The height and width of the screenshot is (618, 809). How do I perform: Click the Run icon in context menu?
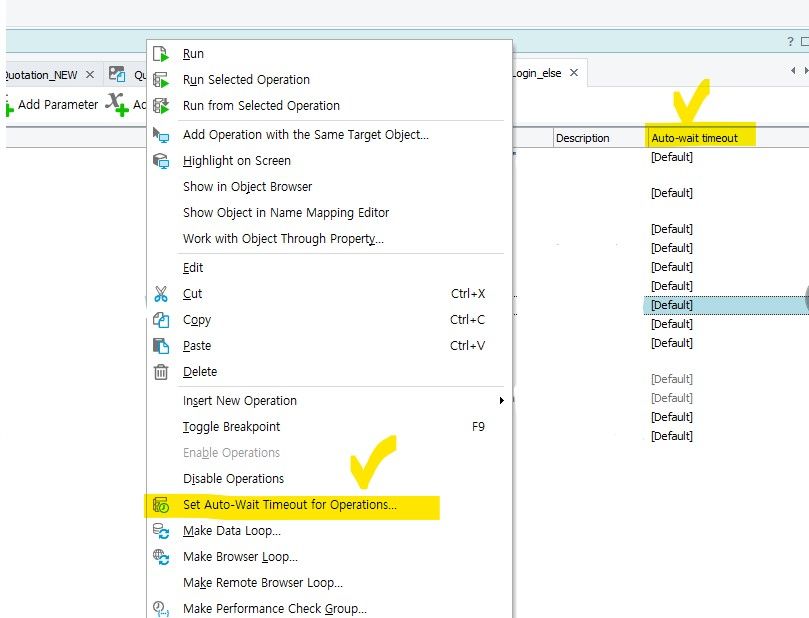click(x=161, y=54)
